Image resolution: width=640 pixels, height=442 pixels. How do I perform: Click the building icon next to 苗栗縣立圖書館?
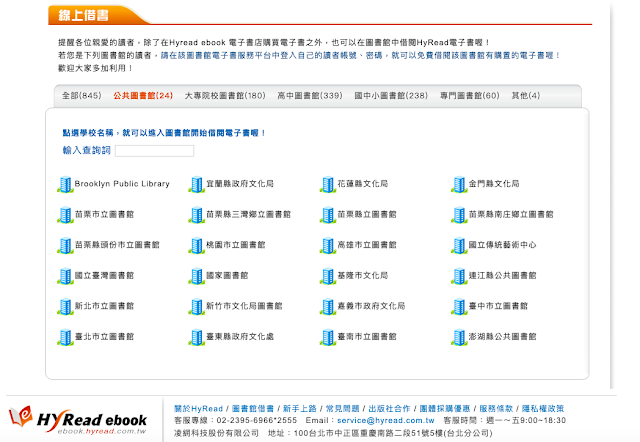[328, 215]
